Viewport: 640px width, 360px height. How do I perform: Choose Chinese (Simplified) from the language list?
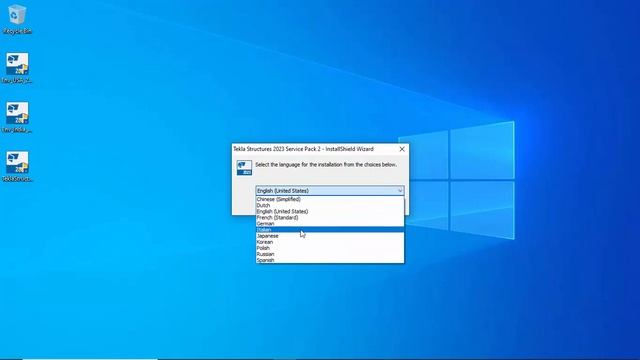tap(330, 199)
